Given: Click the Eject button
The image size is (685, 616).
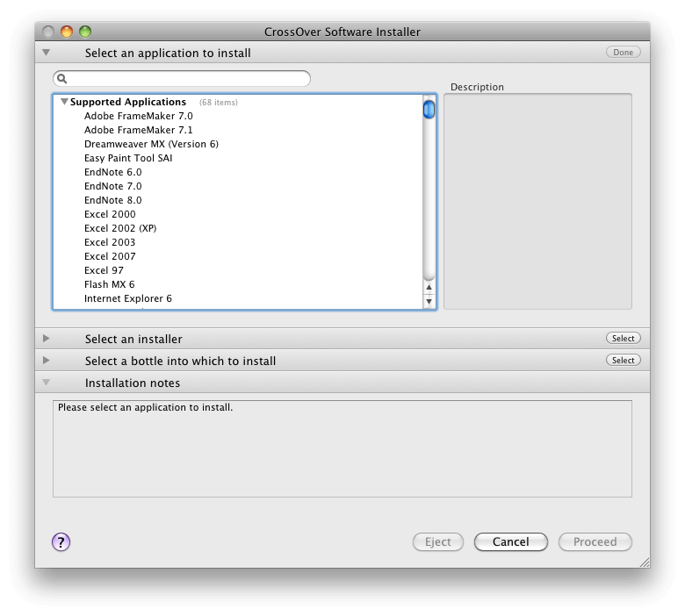Looking at the screenshot, I should click(437, 541).
